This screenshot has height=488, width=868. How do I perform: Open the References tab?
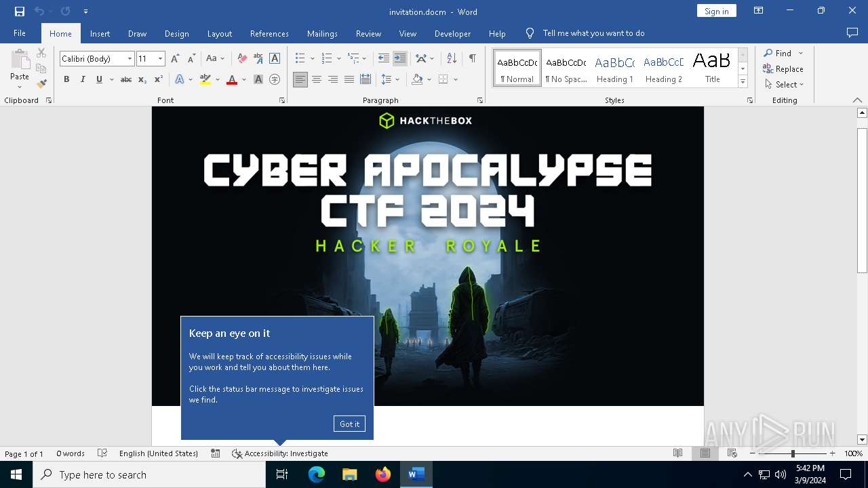[269, 33]
